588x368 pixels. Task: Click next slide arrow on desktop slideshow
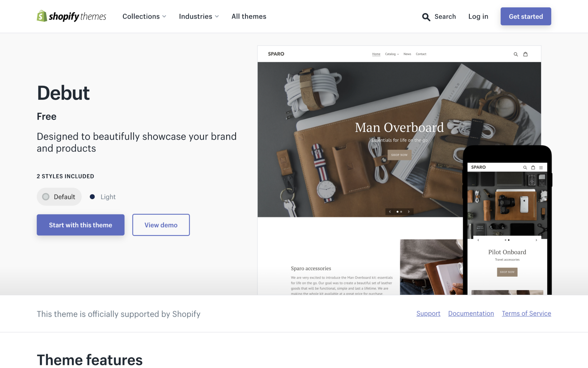click(x=409, y=212)
